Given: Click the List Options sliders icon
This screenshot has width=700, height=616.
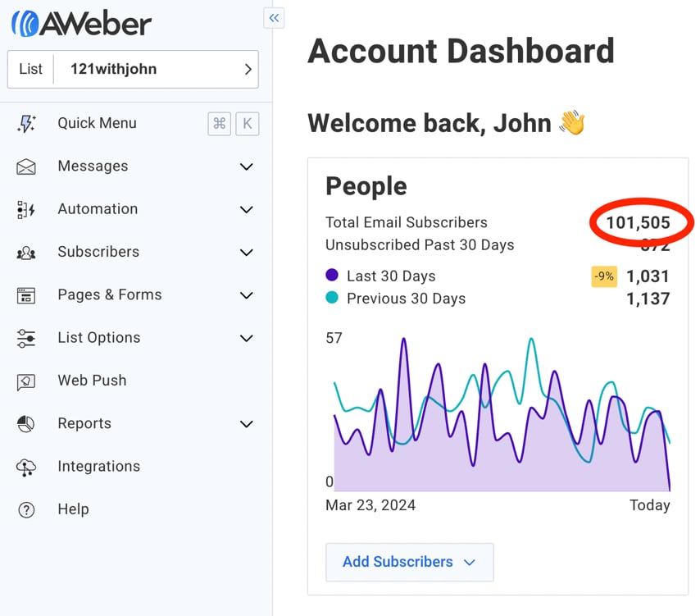Looking at the screenshot, I should click(26, 338).
